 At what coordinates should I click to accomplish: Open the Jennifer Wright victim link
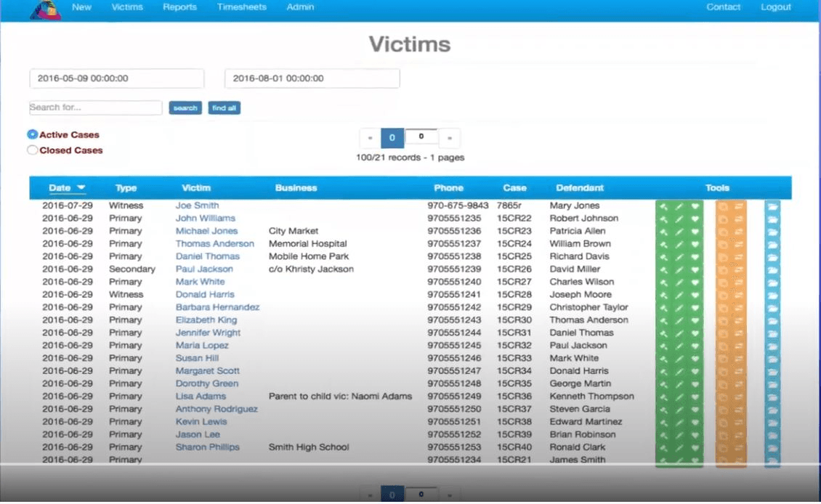click(x=208, y=333)
